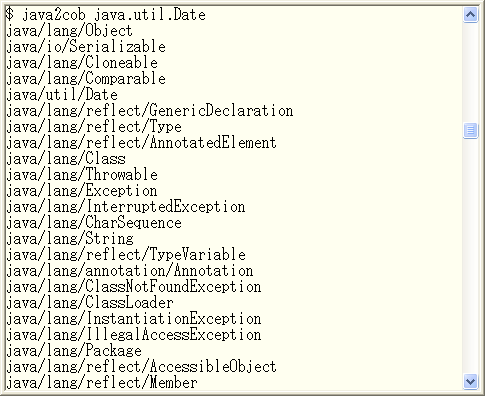The height and width of the screenshot is (396, 485).
Task: Click the scroll down arrow button
Action: pos(470,381)
